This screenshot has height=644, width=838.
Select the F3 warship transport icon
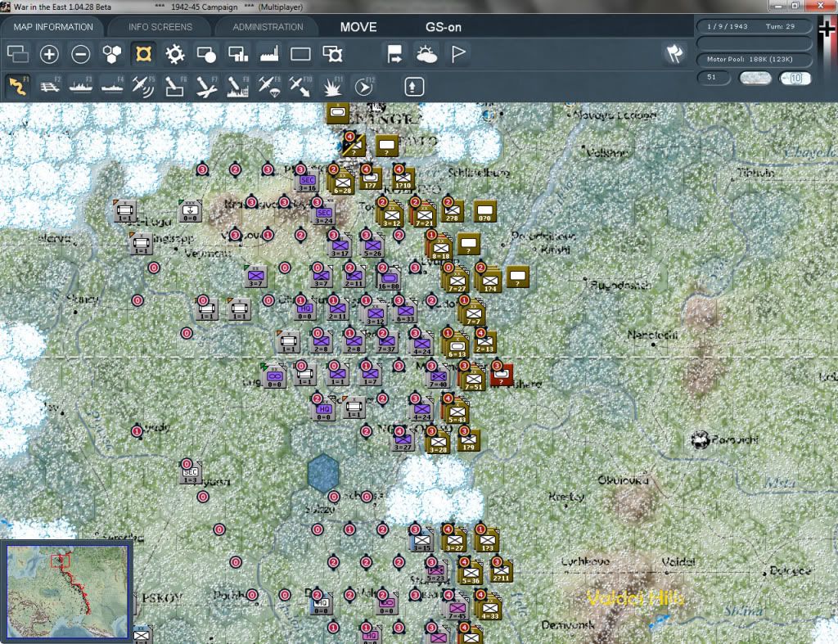pos(81,86)
